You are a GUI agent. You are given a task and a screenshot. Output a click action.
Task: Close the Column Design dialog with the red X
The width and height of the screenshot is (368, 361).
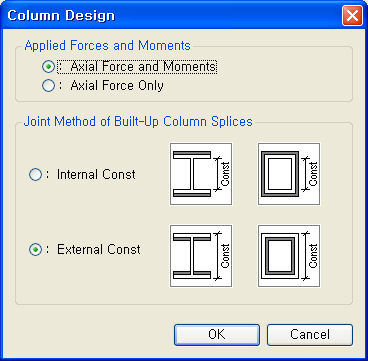(352, 16)
